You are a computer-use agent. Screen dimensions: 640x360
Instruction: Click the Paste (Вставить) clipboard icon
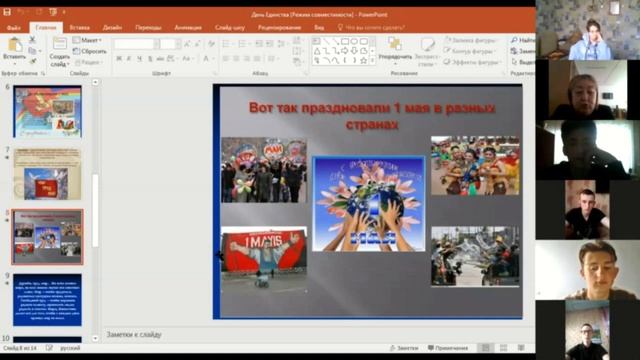click(x=15, y=45)
